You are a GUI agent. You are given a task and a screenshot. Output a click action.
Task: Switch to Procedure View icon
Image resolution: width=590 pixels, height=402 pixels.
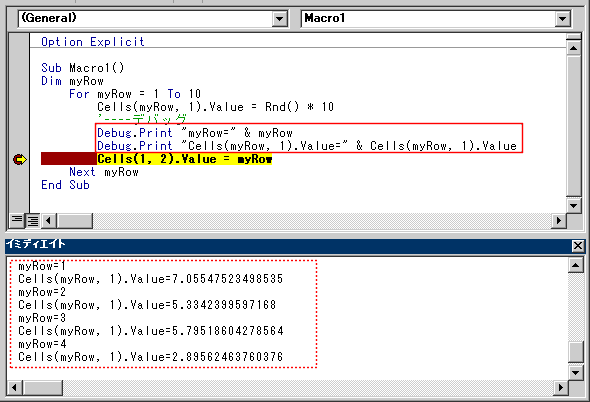[x=17, y=220]
